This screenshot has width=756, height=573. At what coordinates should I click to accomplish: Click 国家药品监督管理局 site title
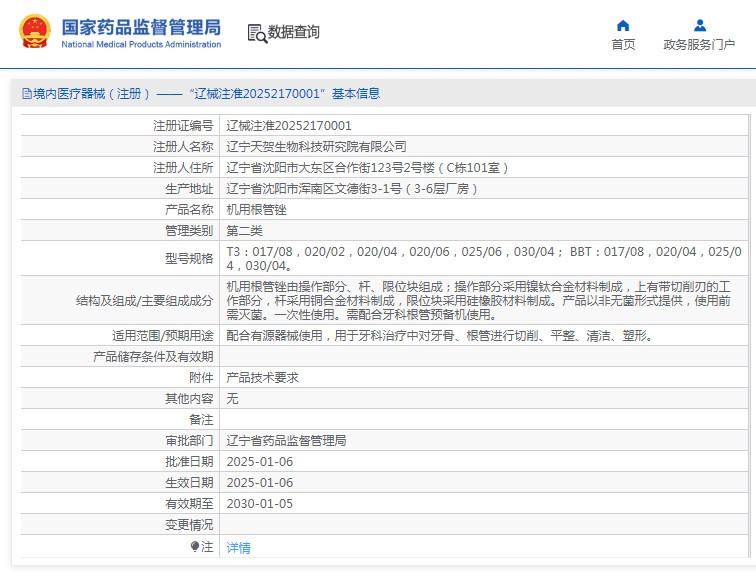point(141,27)
